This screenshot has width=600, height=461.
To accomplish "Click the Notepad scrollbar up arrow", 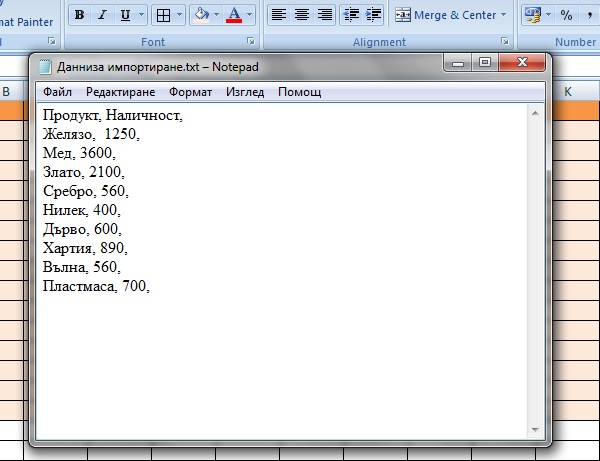I will click(535, 113).
